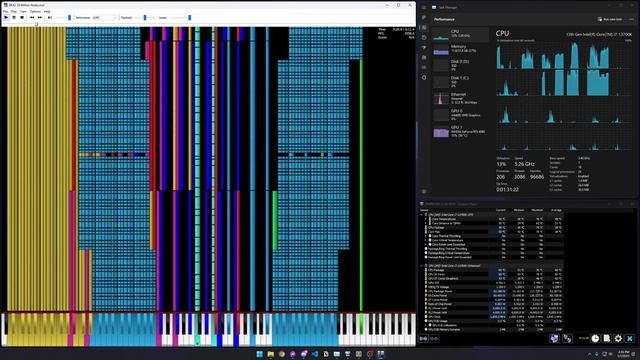
Task: Click HWiNFO blue X close sensors button
Action: 630,338
